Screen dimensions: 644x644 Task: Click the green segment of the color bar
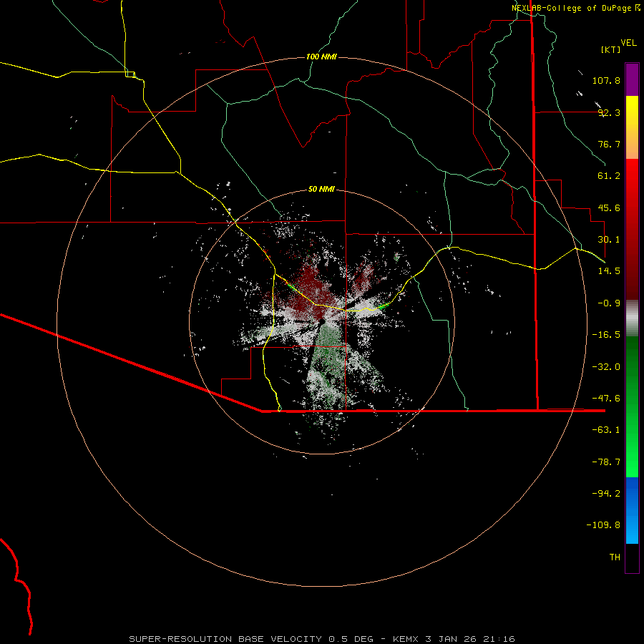pos(632,406)
